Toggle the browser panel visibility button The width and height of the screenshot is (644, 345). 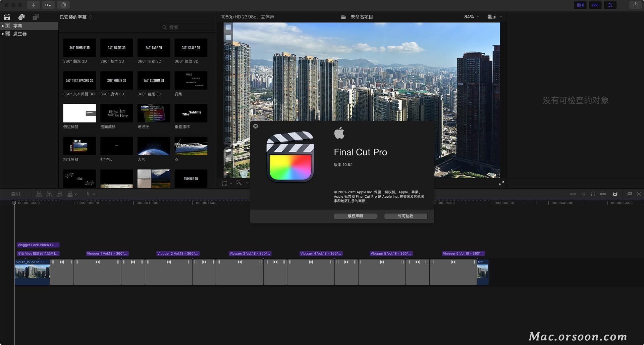[580, 5]
